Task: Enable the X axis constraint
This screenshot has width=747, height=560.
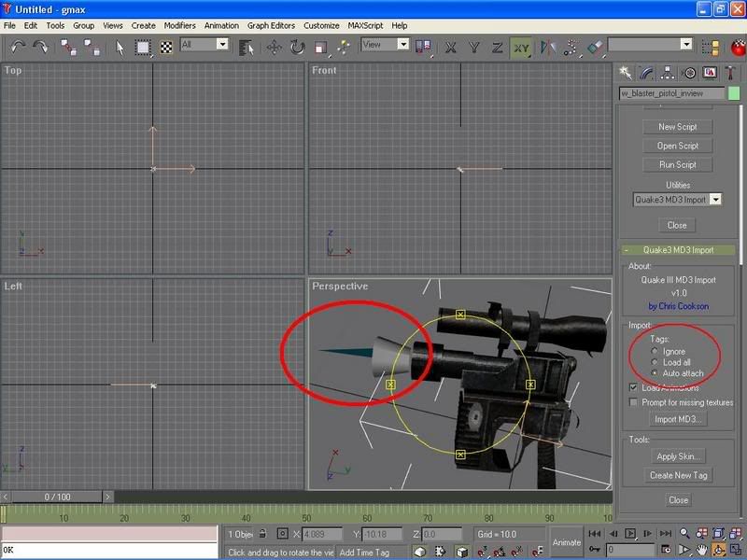Action: point(450,48)
